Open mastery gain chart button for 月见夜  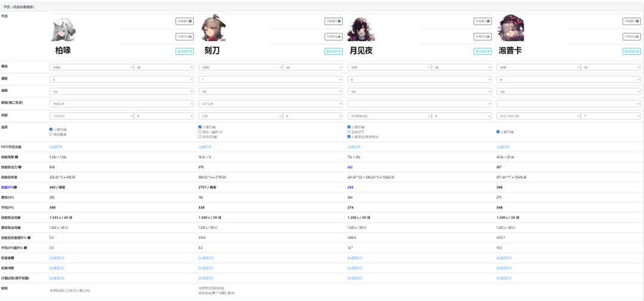pyautogui.click(x=482, y=36)
